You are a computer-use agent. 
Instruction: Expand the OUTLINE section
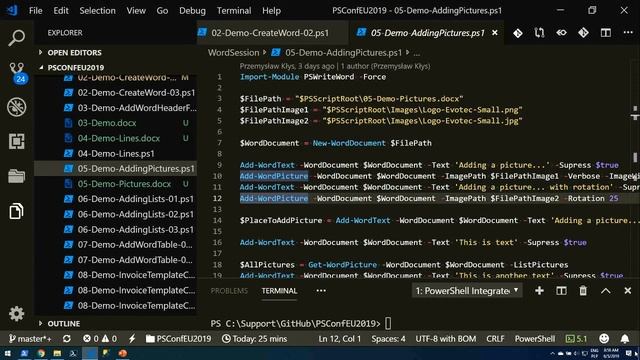pos(64,323)
